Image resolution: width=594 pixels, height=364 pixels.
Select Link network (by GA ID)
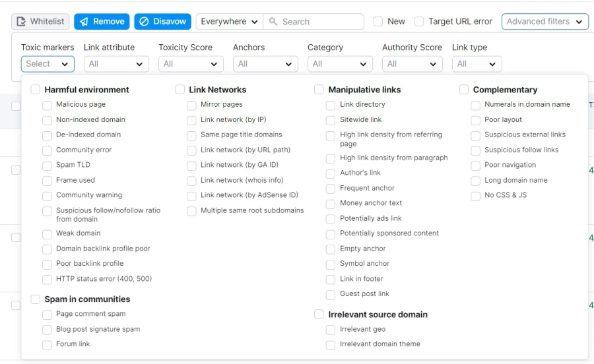tap(191, 166)
